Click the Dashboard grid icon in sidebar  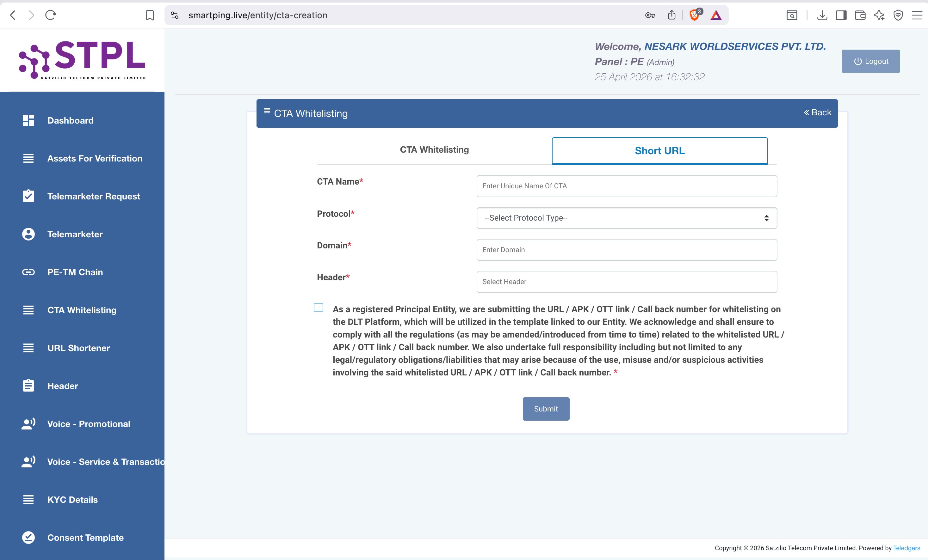(28, 120)
